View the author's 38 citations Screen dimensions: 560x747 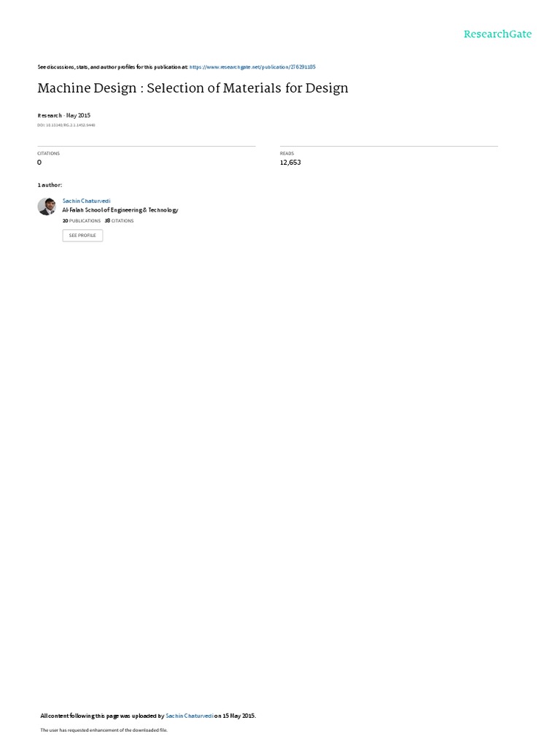[119, 220]
